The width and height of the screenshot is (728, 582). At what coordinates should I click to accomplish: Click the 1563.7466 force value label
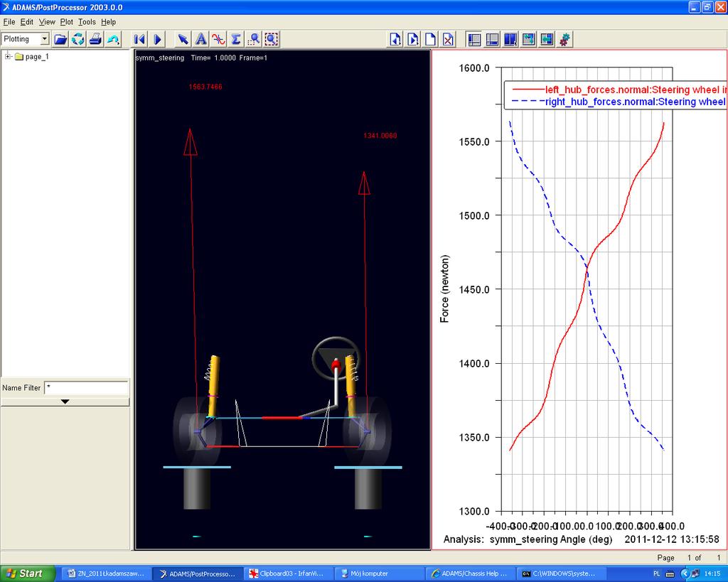tap(205, 87)
